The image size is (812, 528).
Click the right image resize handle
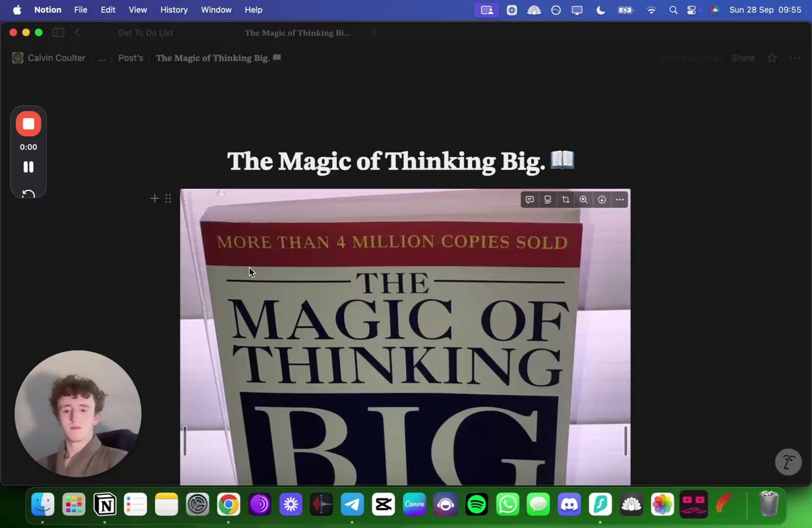(x=625, y=440)
